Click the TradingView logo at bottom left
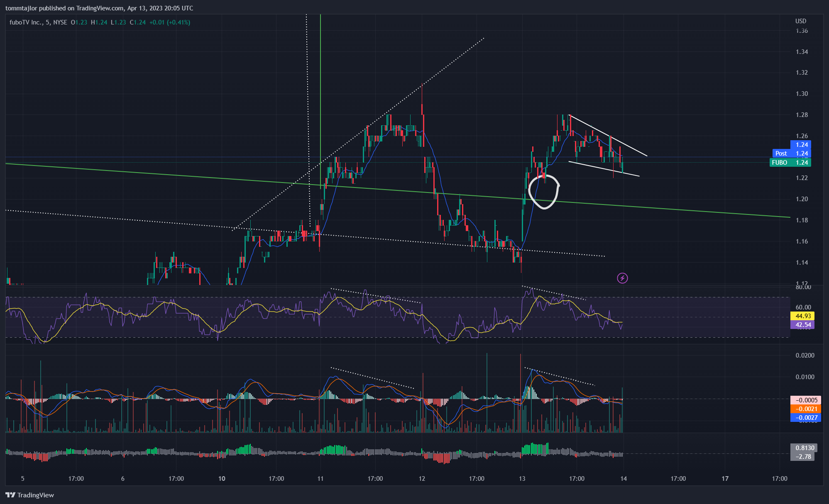 30,495
